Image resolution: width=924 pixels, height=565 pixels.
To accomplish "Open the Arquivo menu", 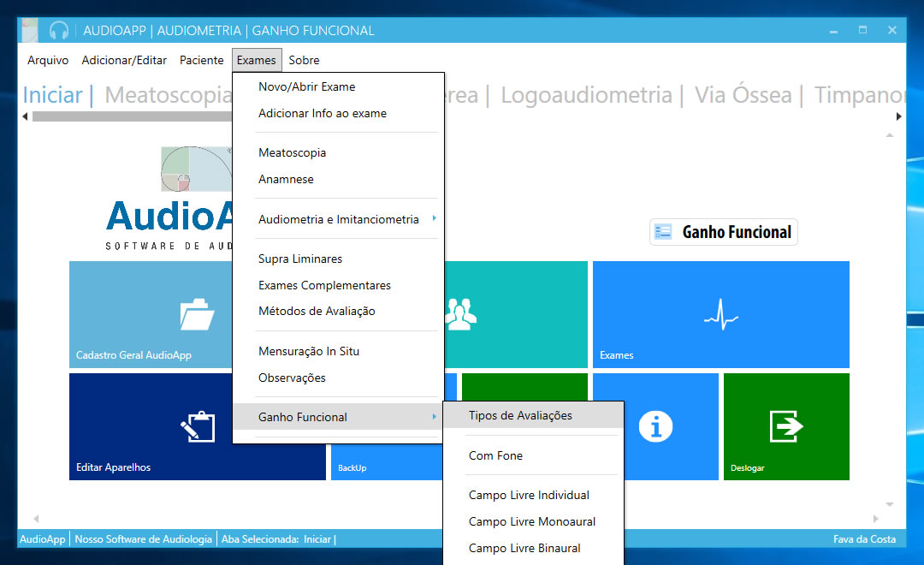I will [x=48, y=60].
